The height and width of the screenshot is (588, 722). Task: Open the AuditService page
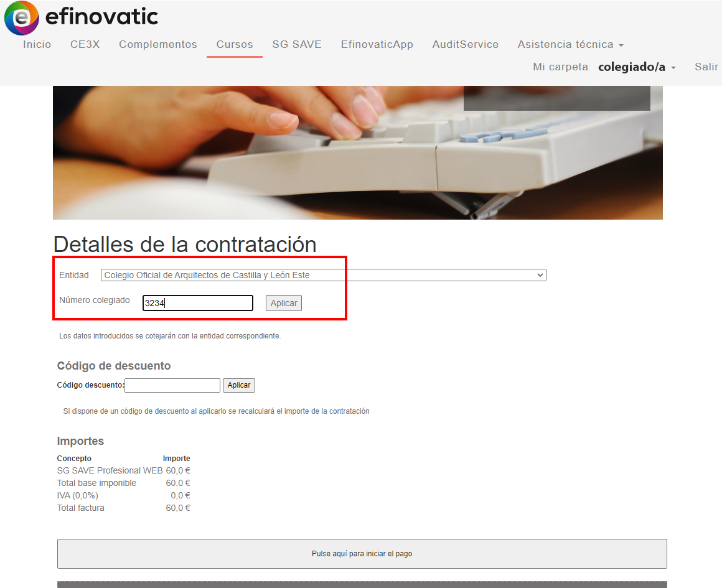(x=465, y=44)
